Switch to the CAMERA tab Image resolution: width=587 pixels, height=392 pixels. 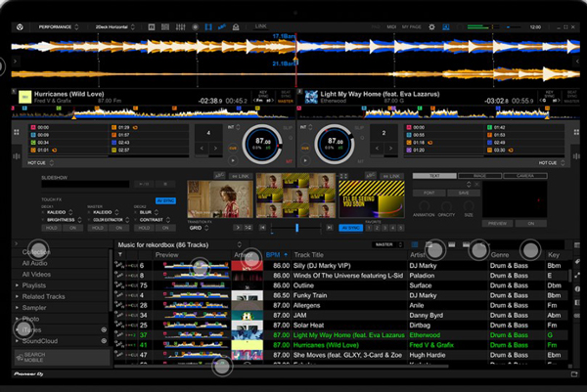pos(525,175)
